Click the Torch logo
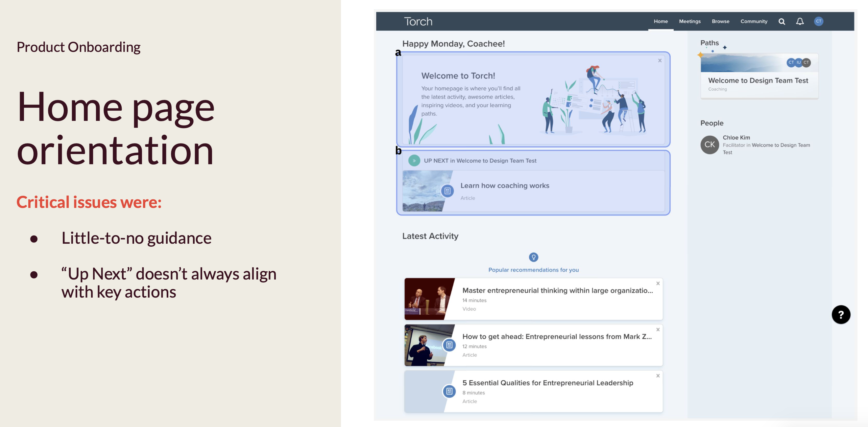Screen dimensions: 868x427 (418, 22)
